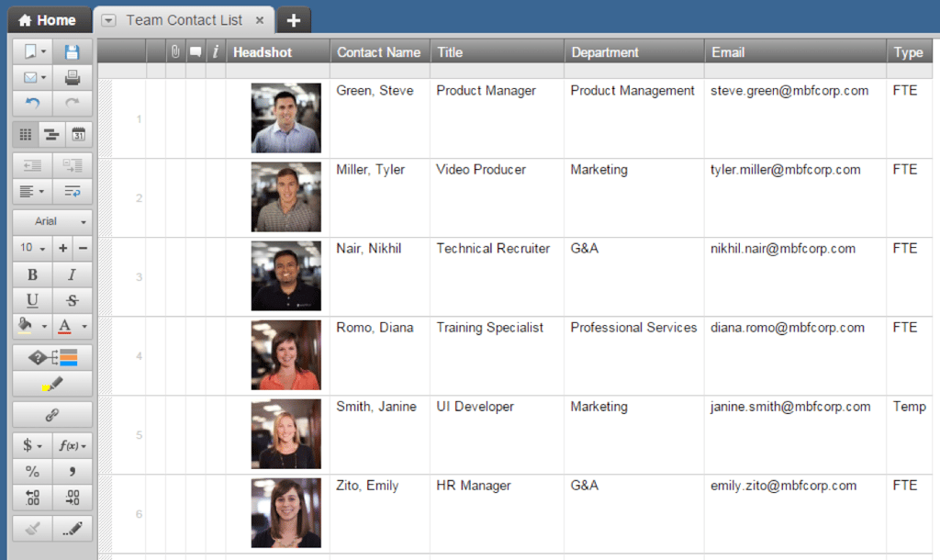Viewport: 940px width, 560px height.
Task: Click the attachments paperclip column icon
Action: (174, 52)
